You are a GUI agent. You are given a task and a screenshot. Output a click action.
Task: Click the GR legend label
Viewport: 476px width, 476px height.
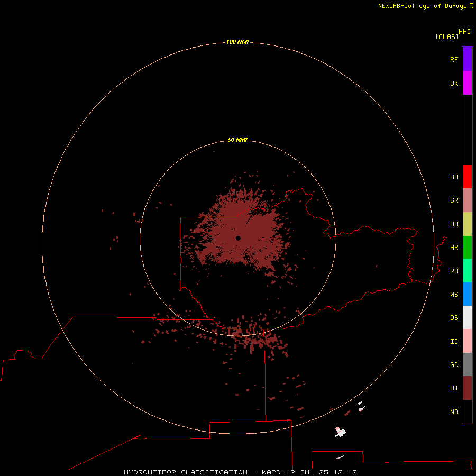pyautogui.click(x=454, y=200)
